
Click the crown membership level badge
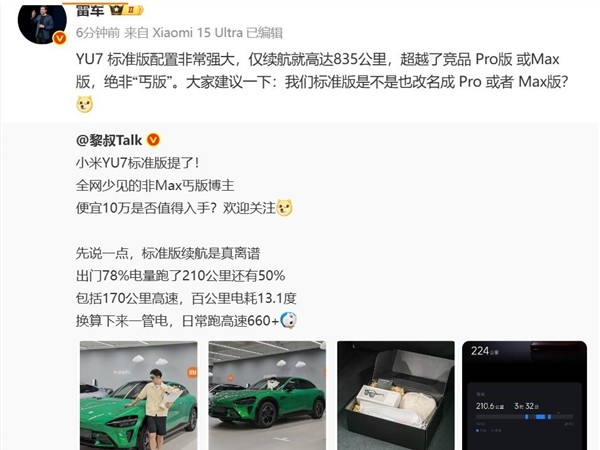(x=127, y=10)
